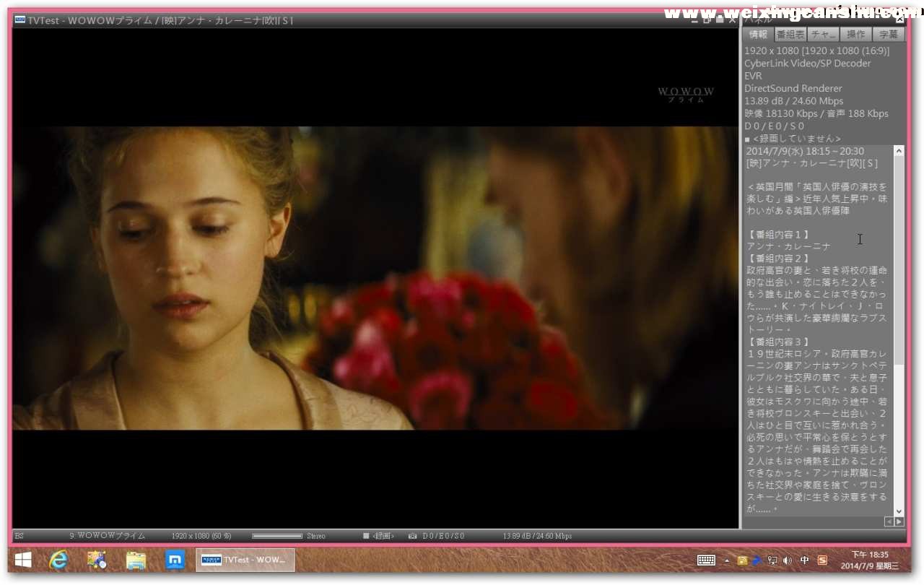Toggle the 中 input language indicator
924x585 pixels.
805,560
